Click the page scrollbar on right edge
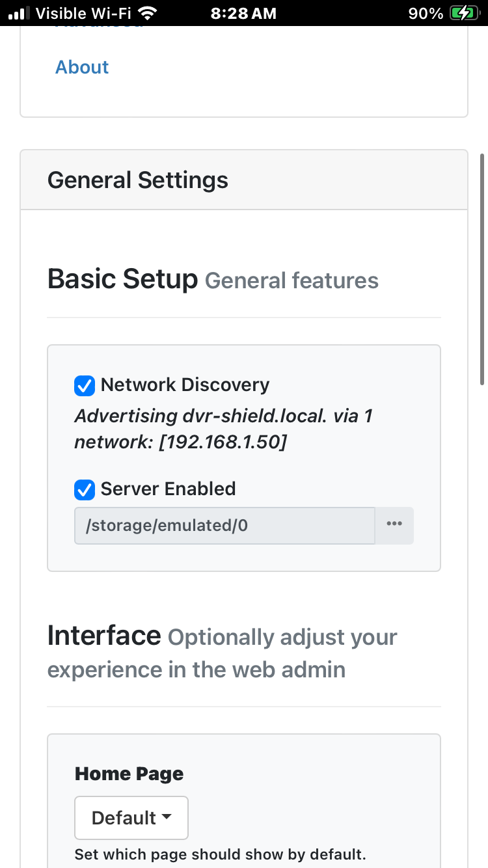 click(x=482, y=269)
